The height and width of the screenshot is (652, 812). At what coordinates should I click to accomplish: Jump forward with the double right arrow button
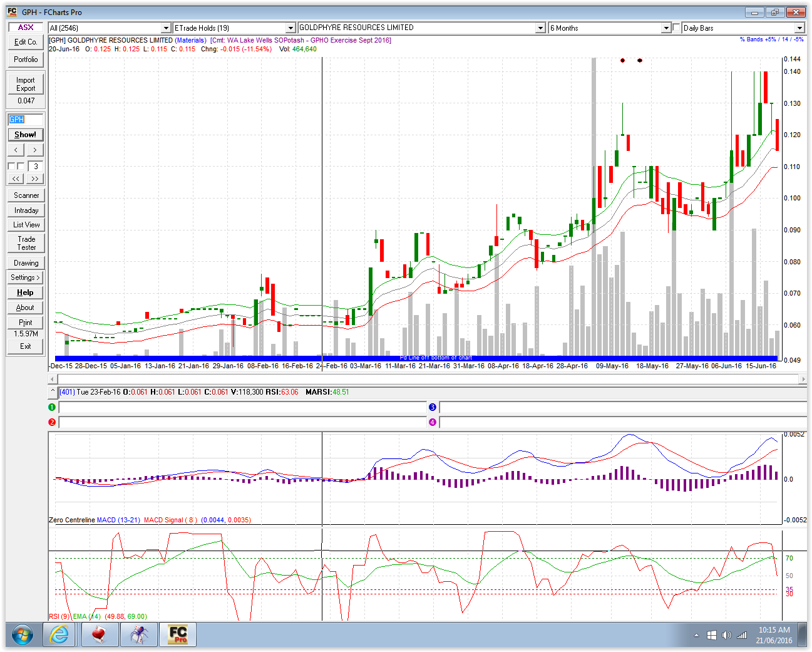[35, 179]
